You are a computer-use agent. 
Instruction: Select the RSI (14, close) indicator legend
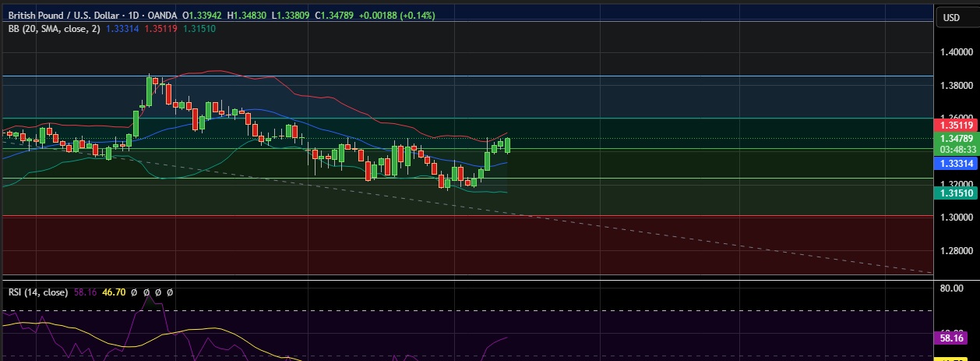click(39, 292)
